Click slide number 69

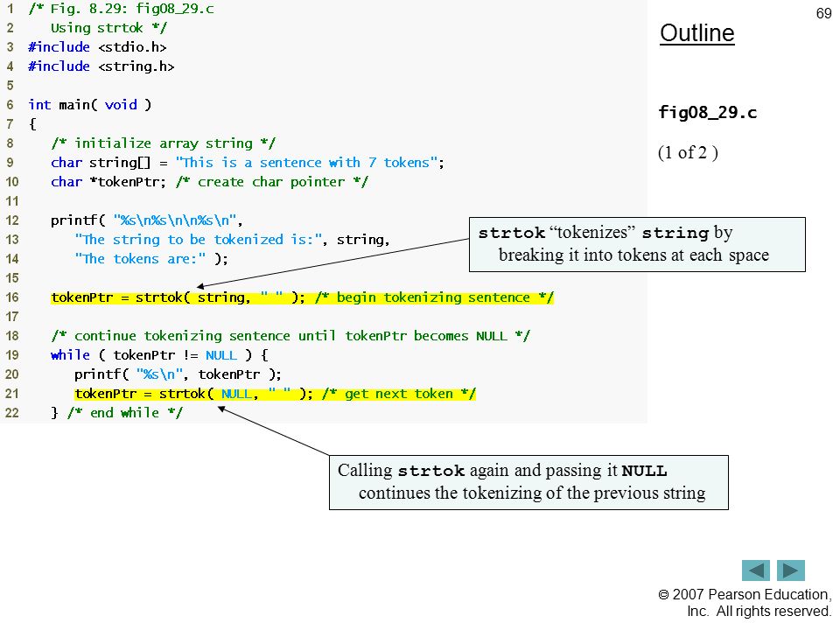click(x=823, y=13)
